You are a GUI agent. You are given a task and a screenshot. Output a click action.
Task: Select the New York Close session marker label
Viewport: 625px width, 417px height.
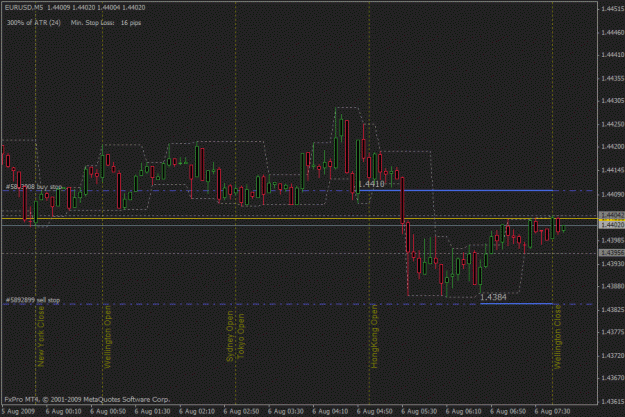point(41,337)
